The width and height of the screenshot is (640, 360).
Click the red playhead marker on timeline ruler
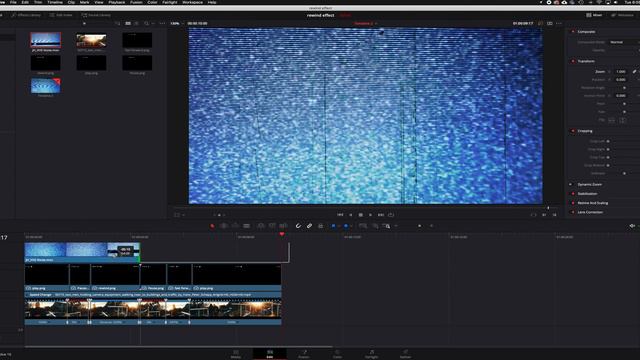(x=282, y=234)
